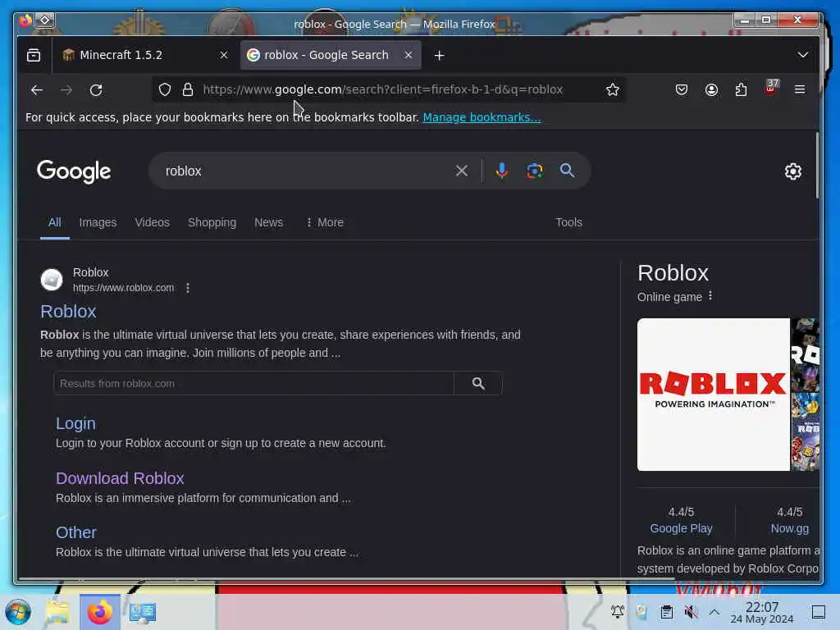This screenshot has width=840, height=630.
Task: Click muted volume tray icon
Action: tap(691, 611)
